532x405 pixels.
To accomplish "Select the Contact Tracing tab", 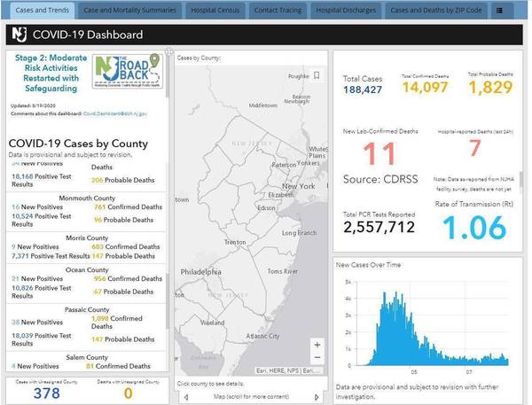I will coord(276,11).
